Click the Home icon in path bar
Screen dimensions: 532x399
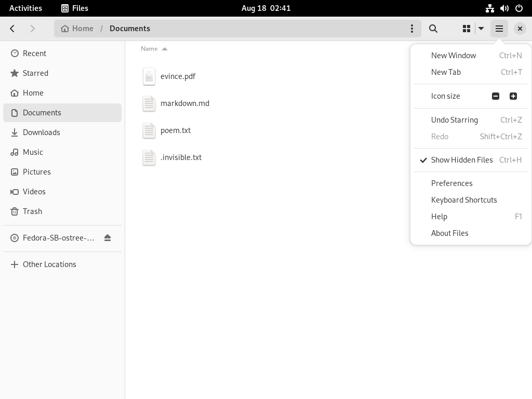pyautogui.click(x=65, y=29)
